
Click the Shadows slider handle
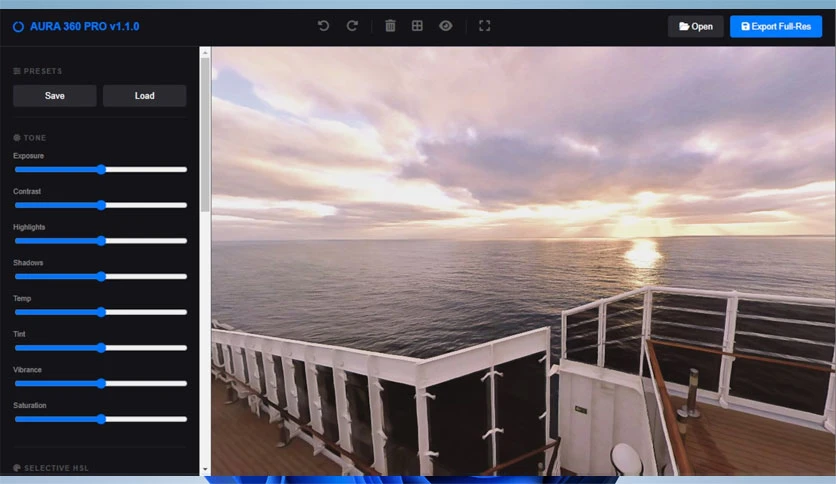[101, 277]
